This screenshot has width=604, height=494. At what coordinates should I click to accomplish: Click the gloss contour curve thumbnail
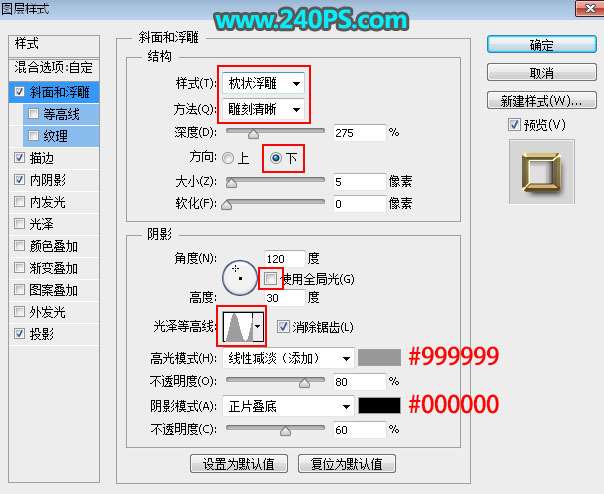(x=236, y=326)
